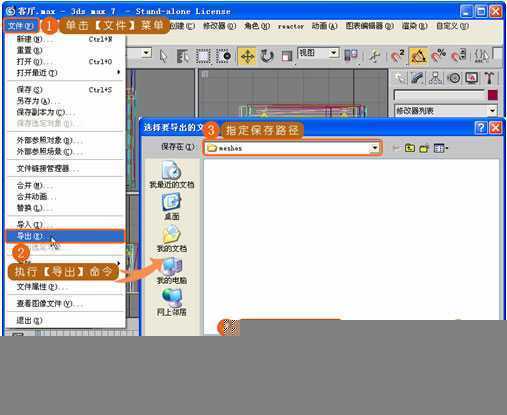Switch to the Hierarchy command panel tab
Image resolution: width=507 pixels, height=415 pixels.
(x=435, y=78)
